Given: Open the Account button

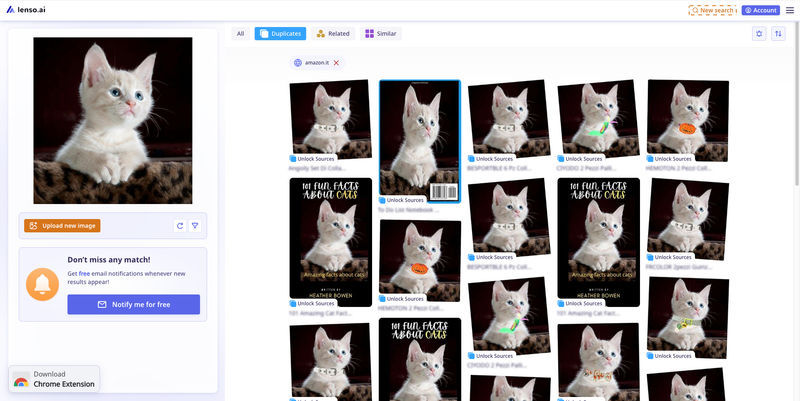Looking at the screenshot, I should click(761, 10).
